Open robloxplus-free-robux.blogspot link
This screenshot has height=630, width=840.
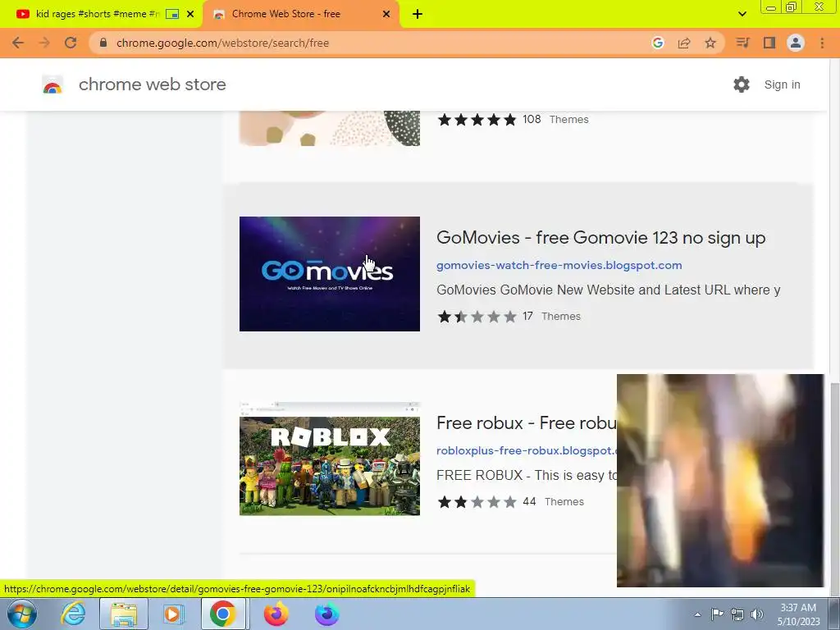pyautogui.click(x=527, y=450)
